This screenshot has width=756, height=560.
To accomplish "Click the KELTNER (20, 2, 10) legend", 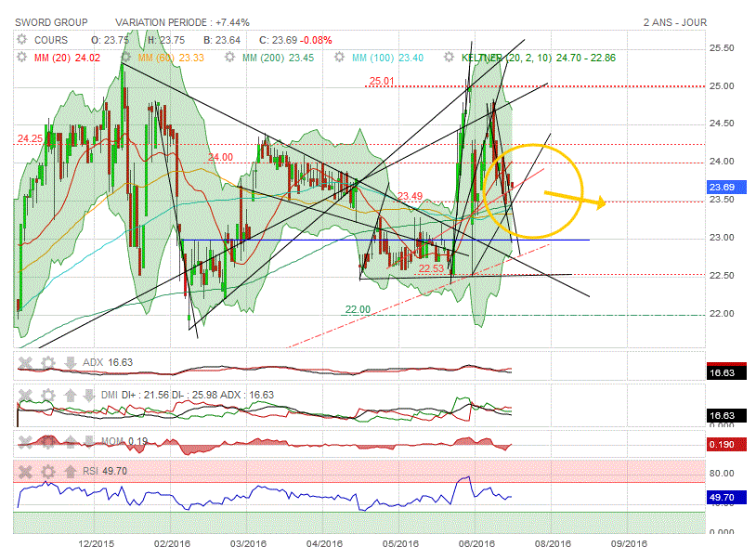I will click(539, 58).
